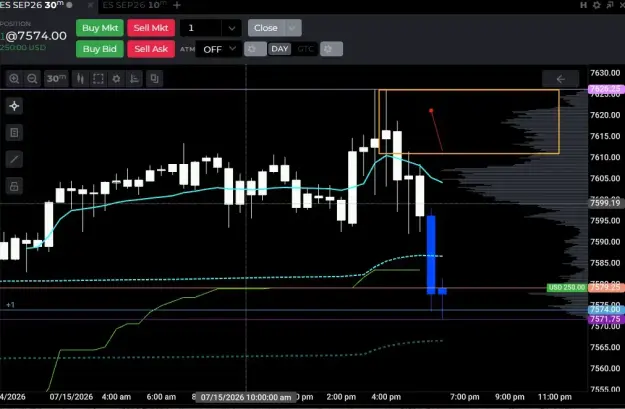Open chart settings gear in chart toolbar
This screenshot has height=409, width=625.
pyautogui.click(x=116, y=79)
